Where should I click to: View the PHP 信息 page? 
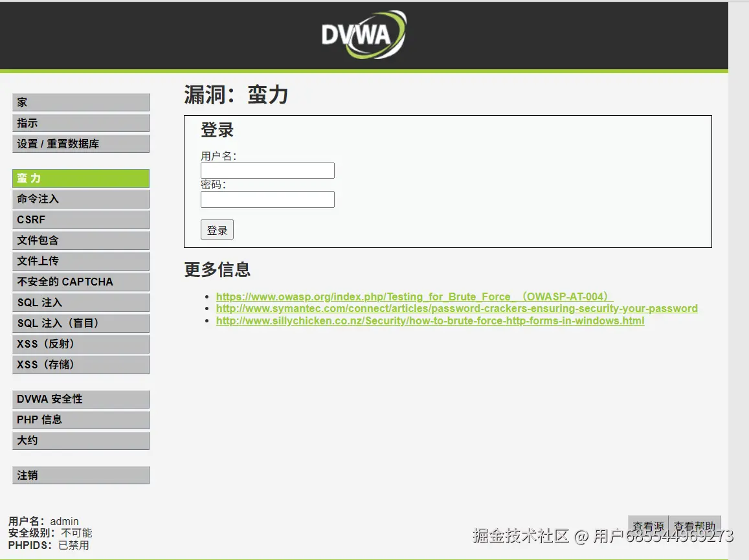pyautogui.click(x=80, y=420)
